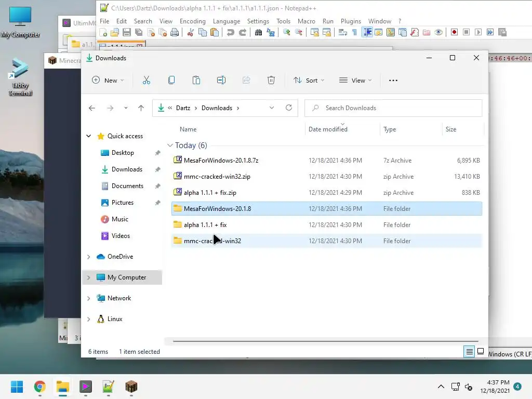Open the New dropdown in Explorer
Screen dimensions: 532x399
pyautogui.click(x=108, y=81)
